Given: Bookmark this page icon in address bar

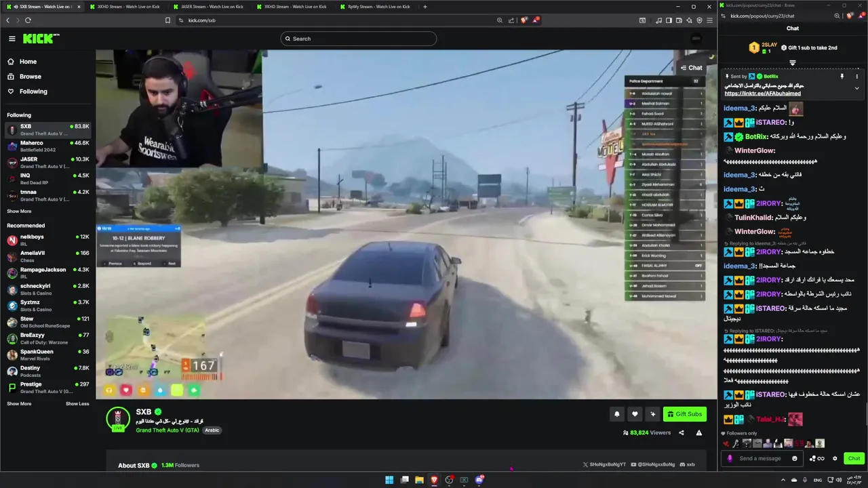Looking at the screenshot, I should 168,20.
